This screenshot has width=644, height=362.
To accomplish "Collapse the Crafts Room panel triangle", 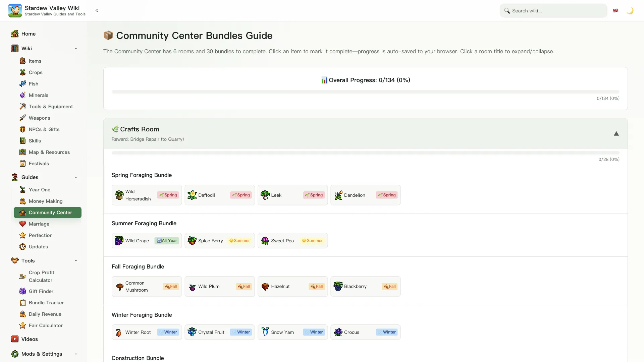I will (616, 133).
